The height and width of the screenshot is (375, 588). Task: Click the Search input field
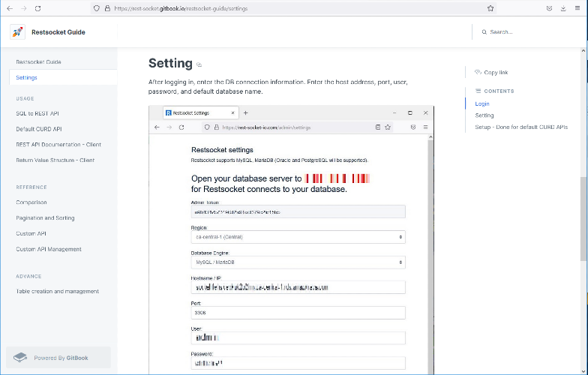tap(525, 32)
